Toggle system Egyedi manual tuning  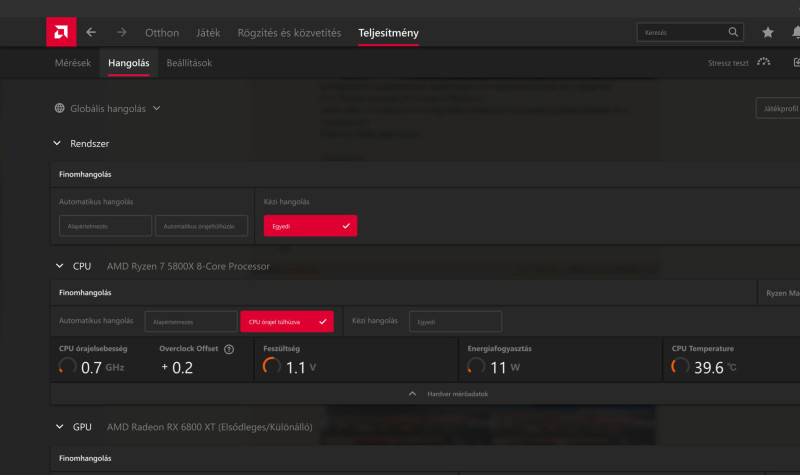(x=310, y=226)
